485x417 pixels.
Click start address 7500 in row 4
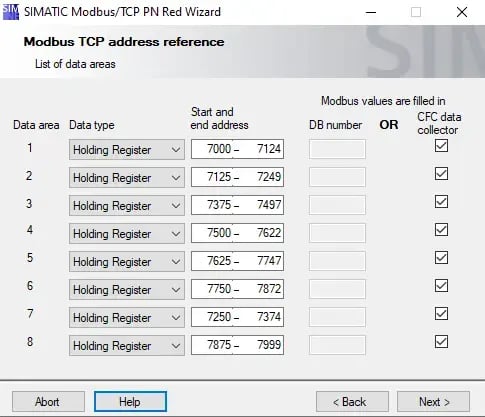(x=212, y=233)
